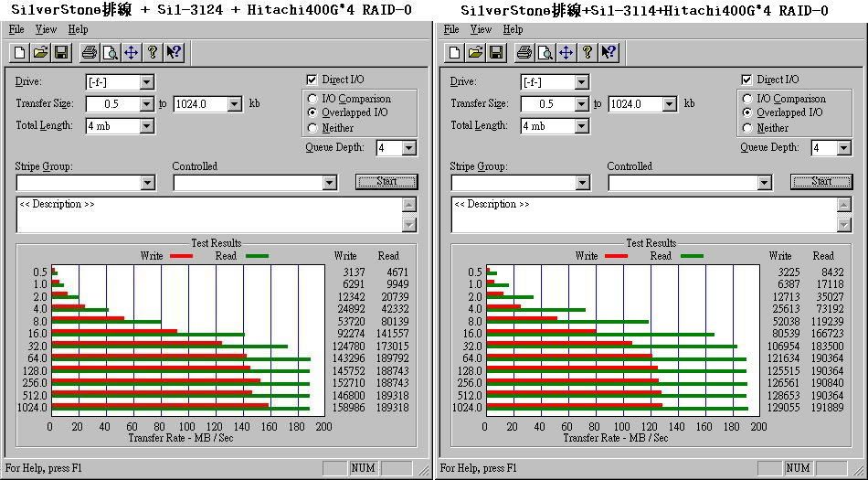Open Transfer Size 0.5 dropdown in left window
The height and width of the screenshot is (480, 868).
pyautogui.click(x=147, y=104)
